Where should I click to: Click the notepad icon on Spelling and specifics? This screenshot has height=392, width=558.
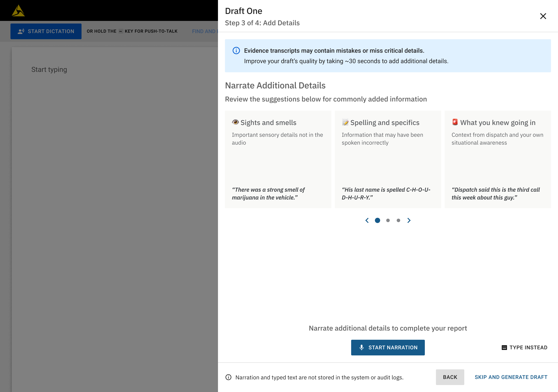click(345, 122)
